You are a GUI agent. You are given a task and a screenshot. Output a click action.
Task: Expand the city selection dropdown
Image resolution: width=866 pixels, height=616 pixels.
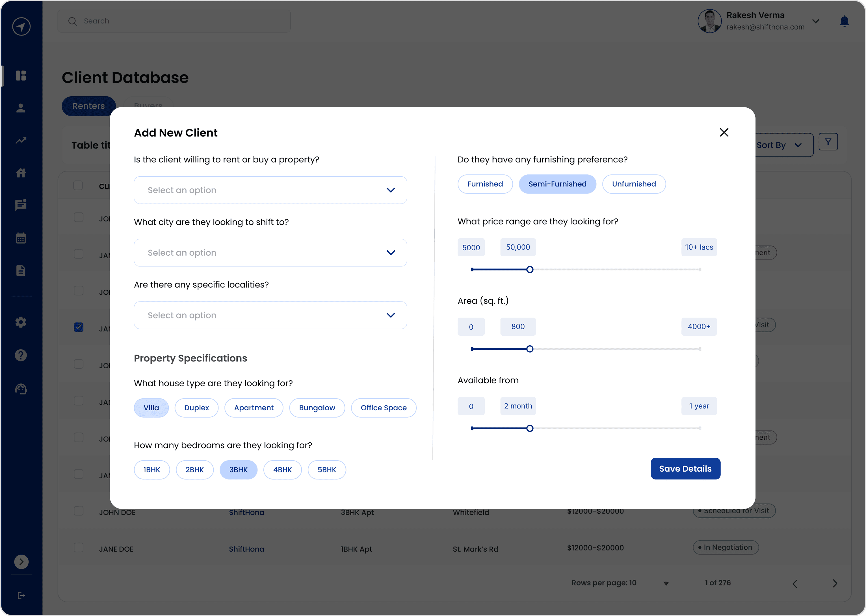[x=270, y=253]
